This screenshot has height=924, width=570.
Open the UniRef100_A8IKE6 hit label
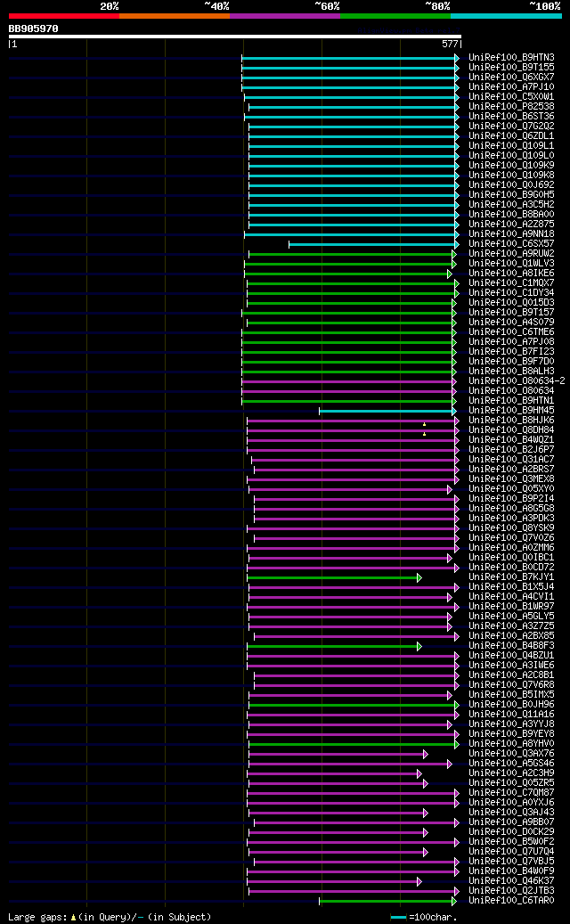[511, 273]
